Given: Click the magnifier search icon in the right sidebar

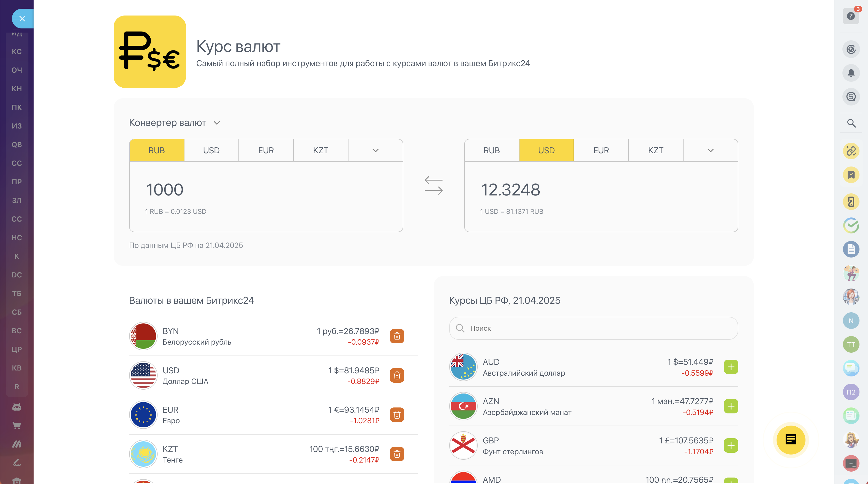Looking at the screenshot, I should pyautogui.click(x=851, y=123).
